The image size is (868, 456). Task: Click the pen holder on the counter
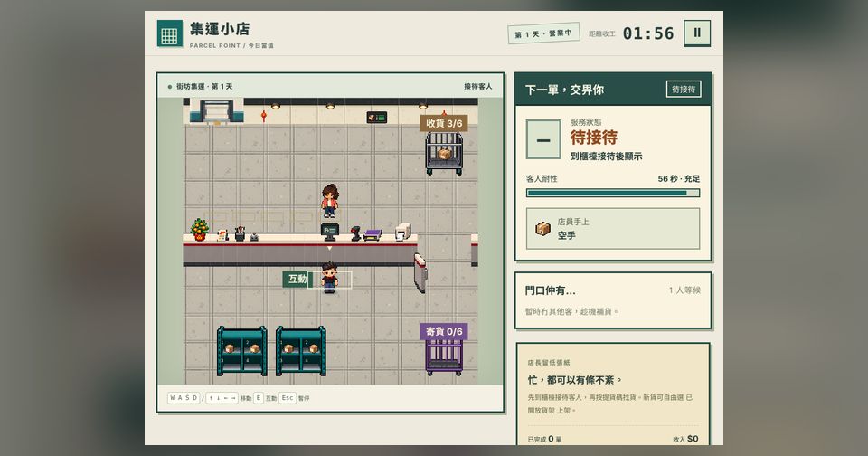(240, 233)
